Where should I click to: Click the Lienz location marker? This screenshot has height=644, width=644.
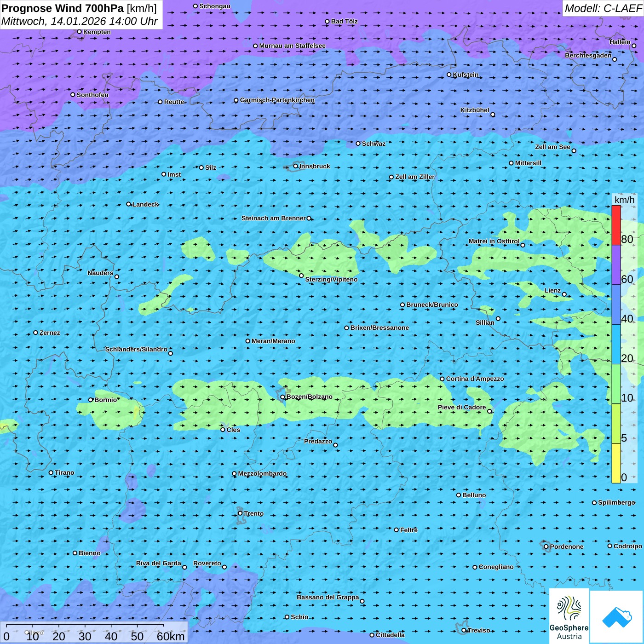click(x=564, y=294)
